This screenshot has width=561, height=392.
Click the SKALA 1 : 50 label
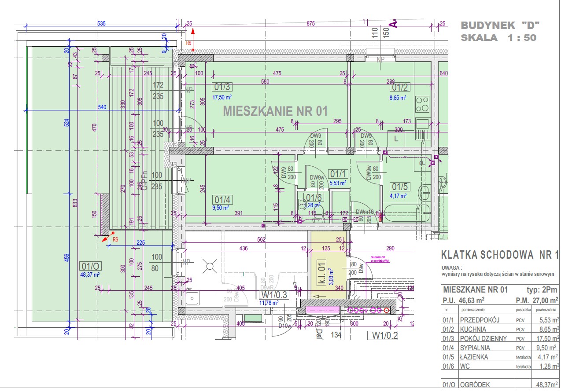point(498,38)
